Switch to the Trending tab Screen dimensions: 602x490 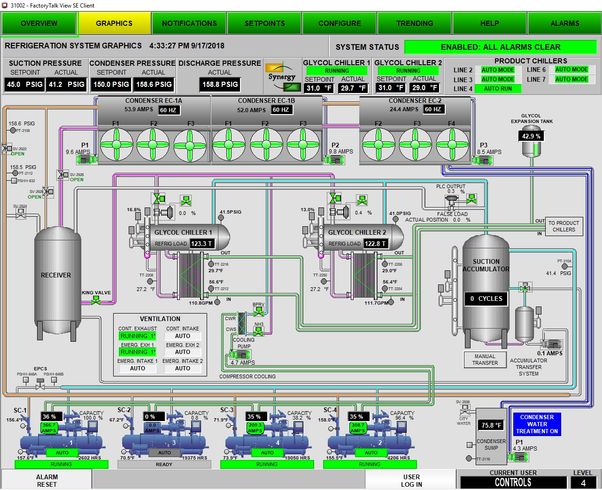point(413,22)
